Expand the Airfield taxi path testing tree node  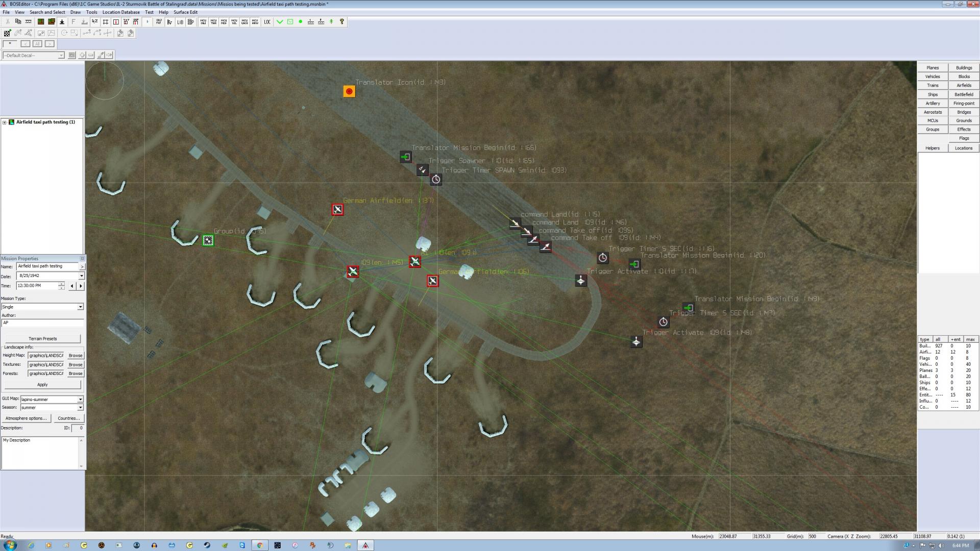[5, 122]
